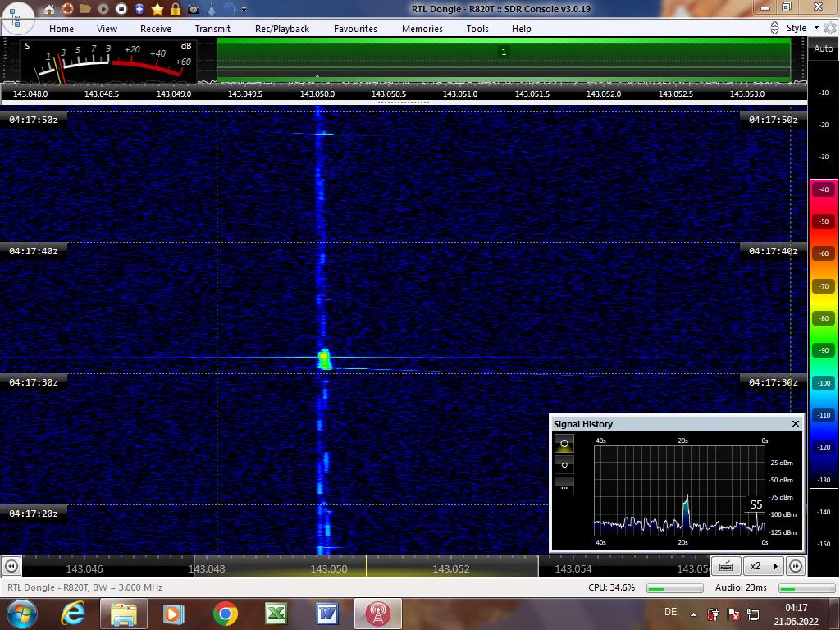This screenshot has height=630, width=840.
Task: Click the scroll left button on frequency bar
Action: (x=11, y=566)
